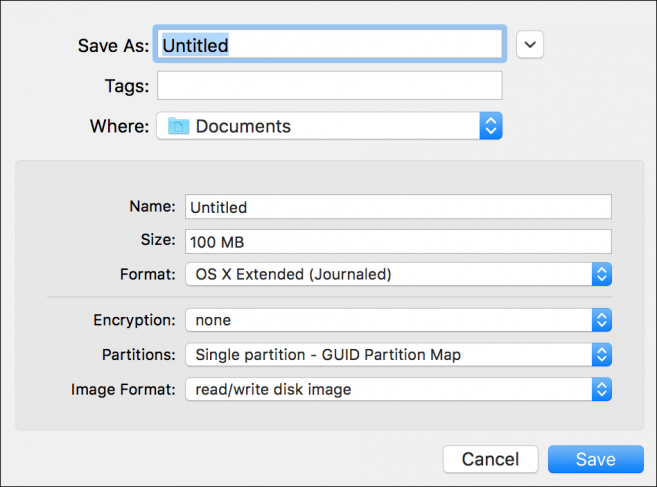Click the Save As filename field

(x=330, y=45)
